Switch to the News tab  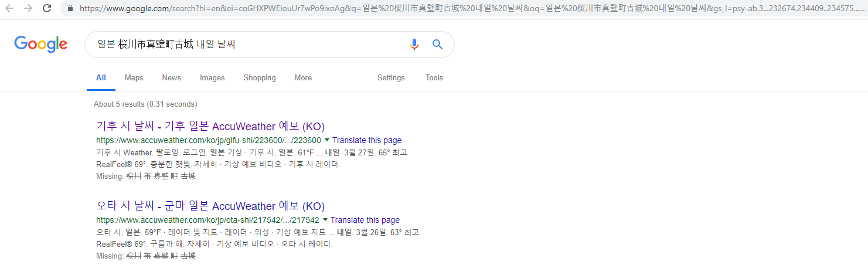[x=172, y=78]
